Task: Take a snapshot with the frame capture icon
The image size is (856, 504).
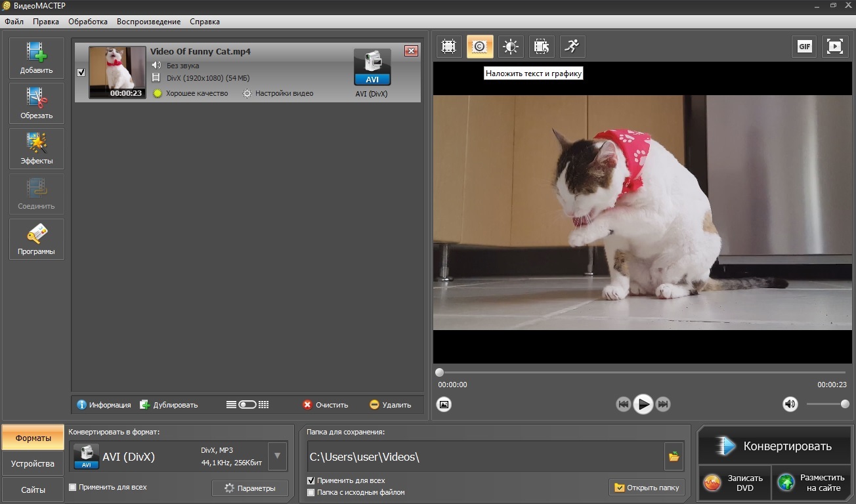Action: 444,404
